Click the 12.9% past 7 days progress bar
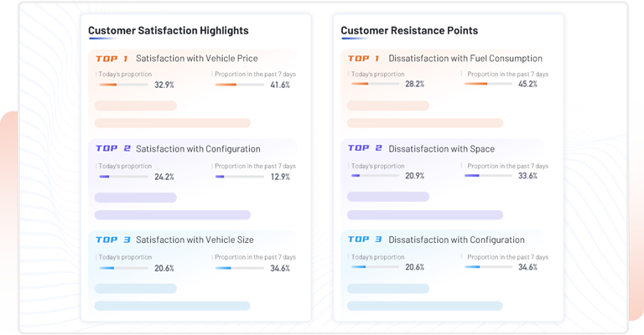This screenshot has height=335, width=644. click(x=239, y=177)
